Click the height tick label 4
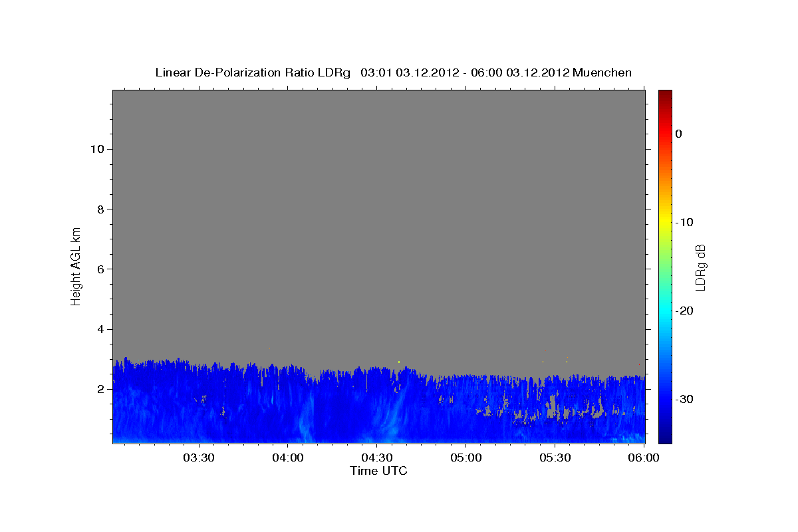Screen dimensions: 798x532 pos(100,329)
